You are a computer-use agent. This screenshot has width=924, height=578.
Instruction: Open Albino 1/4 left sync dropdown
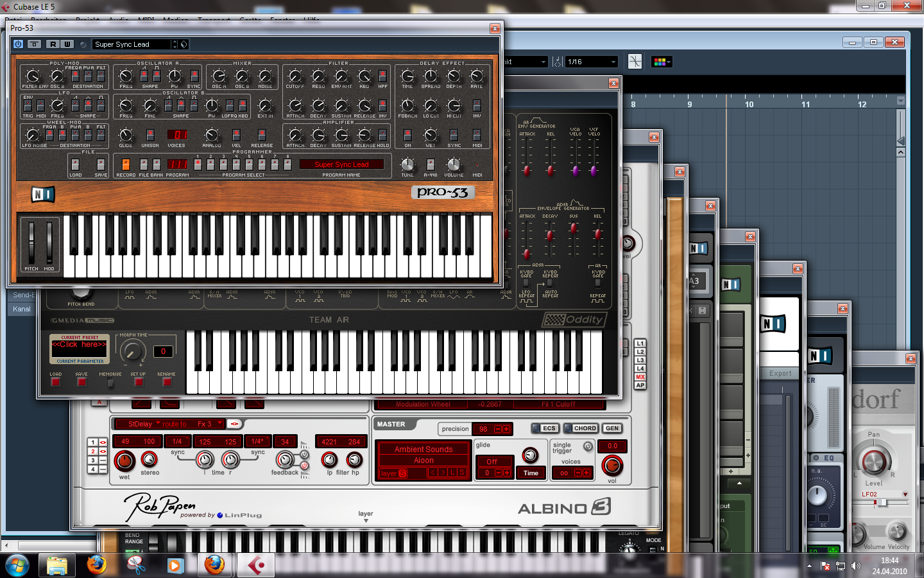(176, 441)
